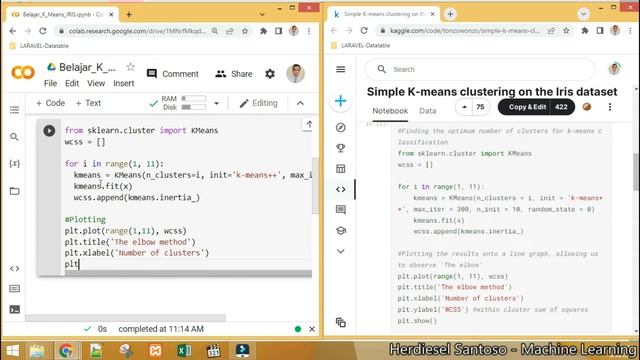
Task: Switch to Kaggle Data tab
Action: (x=428, y=111)
